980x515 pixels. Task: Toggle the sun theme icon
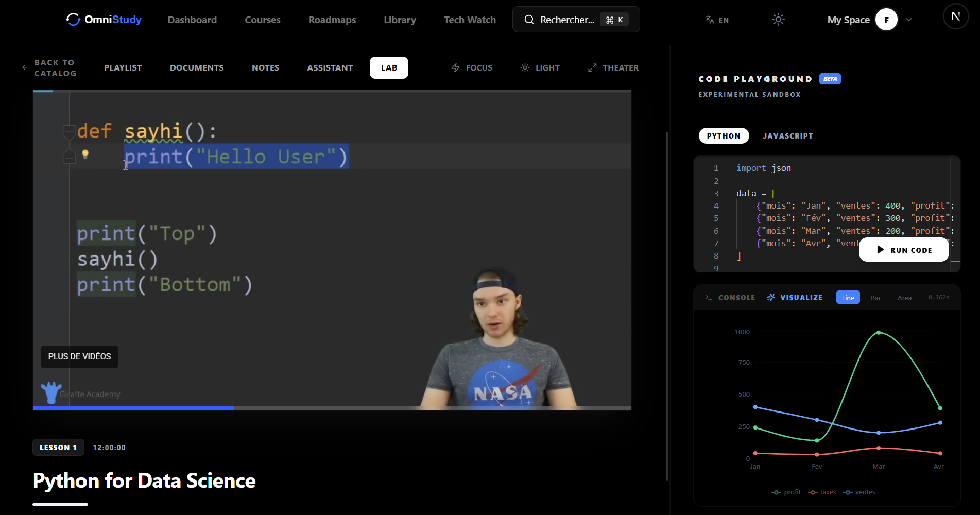[778, 20]
